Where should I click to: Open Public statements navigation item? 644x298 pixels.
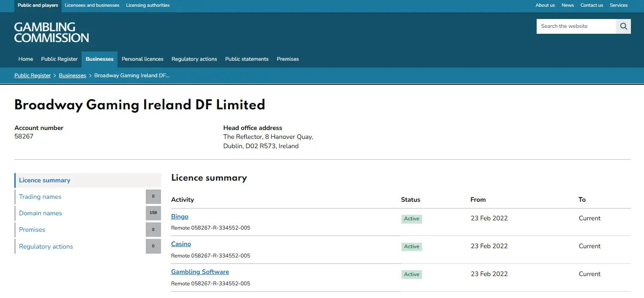pos(247,59)
